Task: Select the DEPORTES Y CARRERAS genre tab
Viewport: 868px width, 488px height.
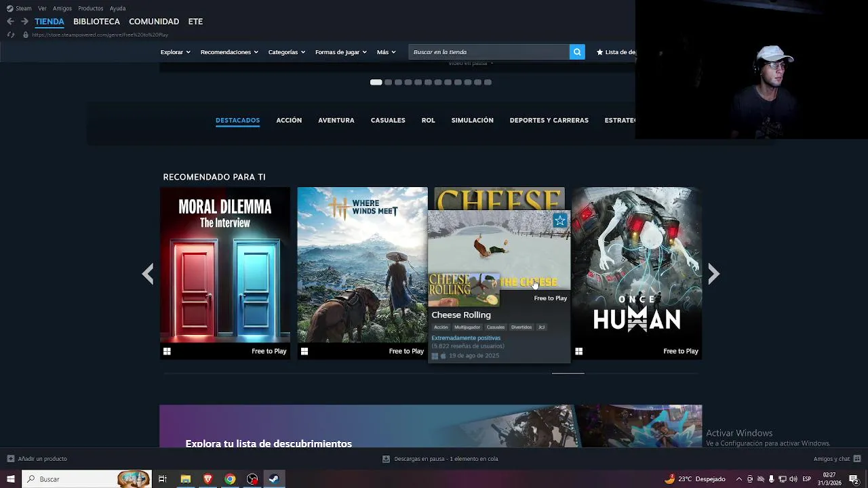Action: point(549,121)
